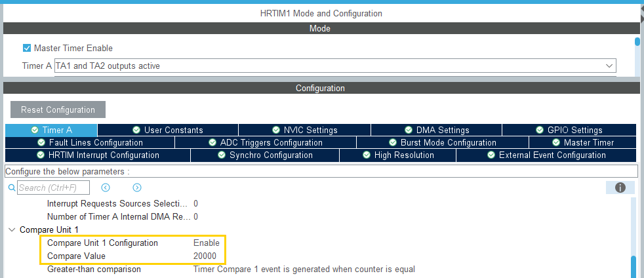644x278 pixels.
Task: Go to the next search result arrow
Action: tap(137, 188)
